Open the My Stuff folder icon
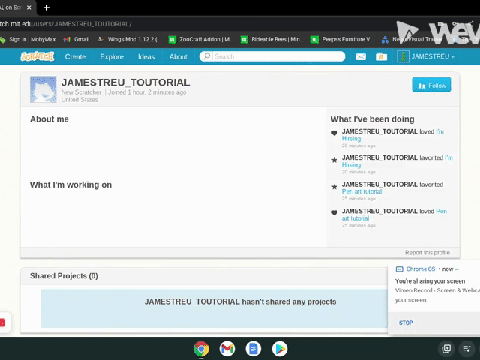 click(x=381, y=57)
